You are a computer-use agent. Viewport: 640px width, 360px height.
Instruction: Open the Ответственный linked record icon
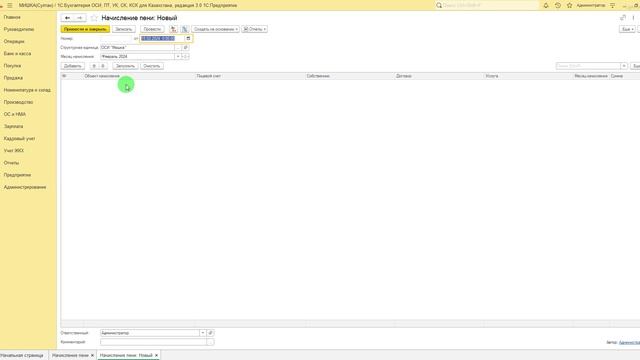pyautogui.click(x=210, y=333)
